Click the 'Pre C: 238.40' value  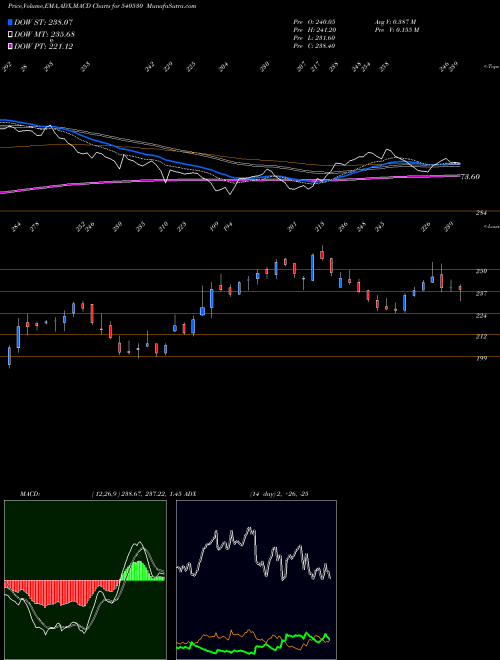tap(314, 46)
